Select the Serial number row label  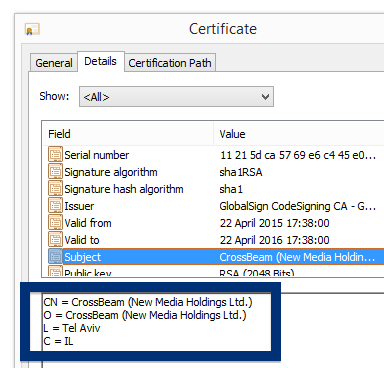[x=97, y=155]
